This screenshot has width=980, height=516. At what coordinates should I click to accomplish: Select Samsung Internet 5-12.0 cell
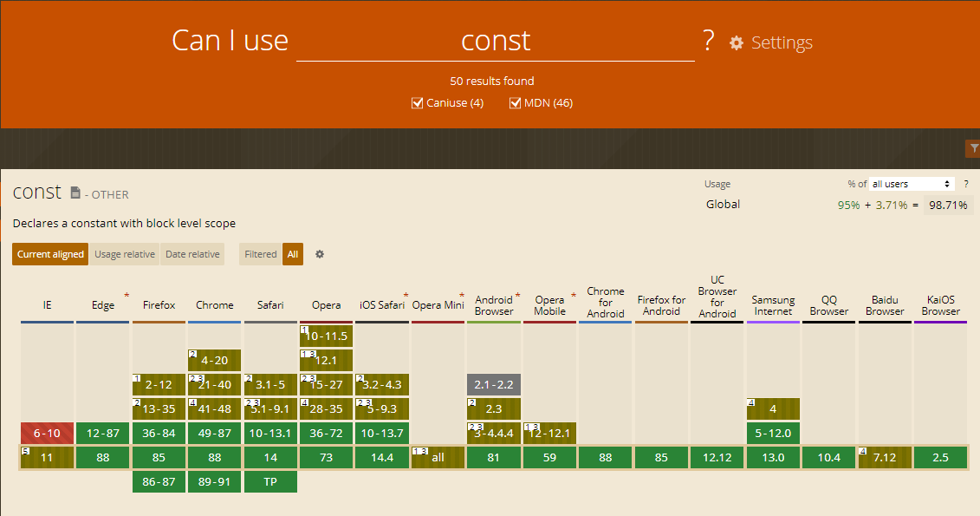coord(773,434)
